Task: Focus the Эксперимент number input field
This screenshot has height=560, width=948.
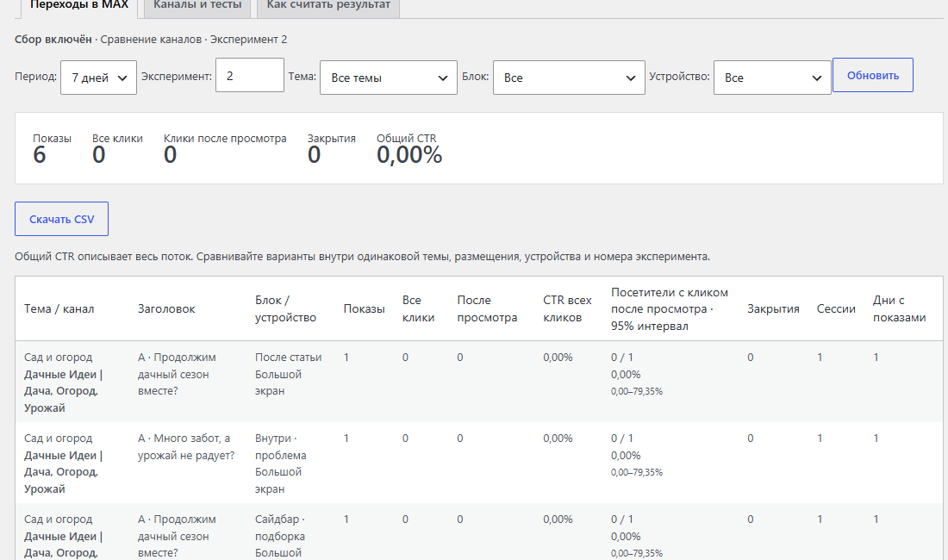Action: coord(250,76)
